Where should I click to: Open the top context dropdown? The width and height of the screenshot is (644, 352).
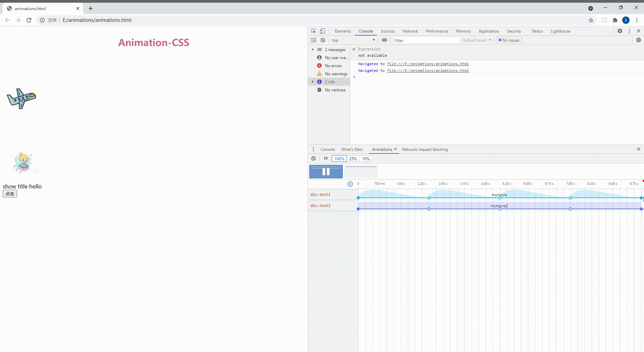pyautogui.click(x=353, y=40)
